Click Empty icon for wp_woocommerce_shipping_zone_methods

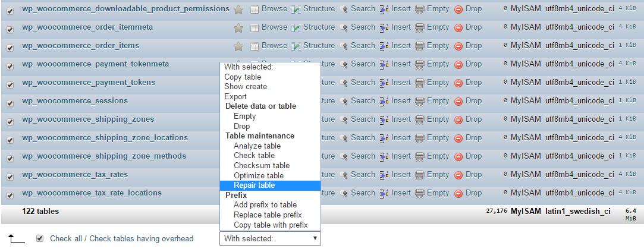point(420,157)
